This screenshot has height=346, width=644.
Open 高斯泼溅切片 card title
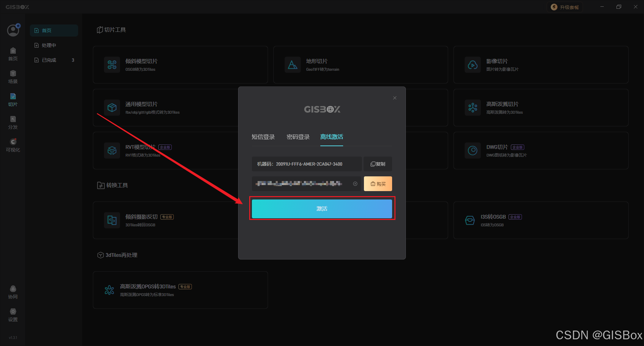(502, 104)
